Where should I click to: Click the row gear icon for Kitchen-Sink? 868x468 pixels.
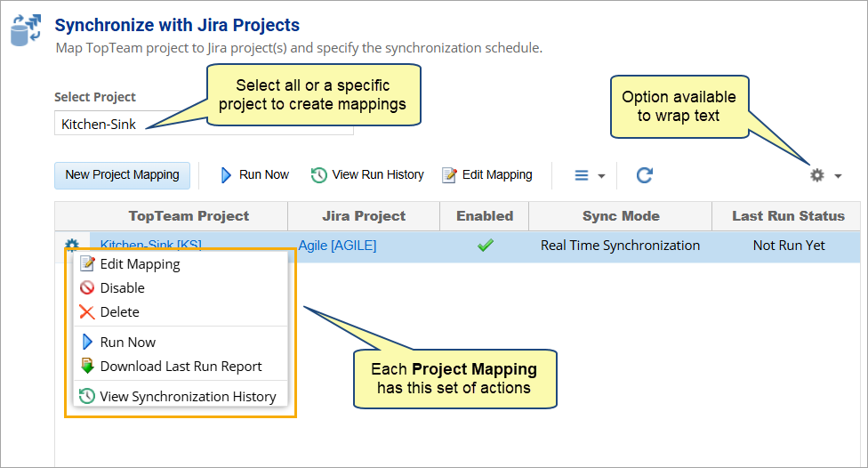point(72,246)
